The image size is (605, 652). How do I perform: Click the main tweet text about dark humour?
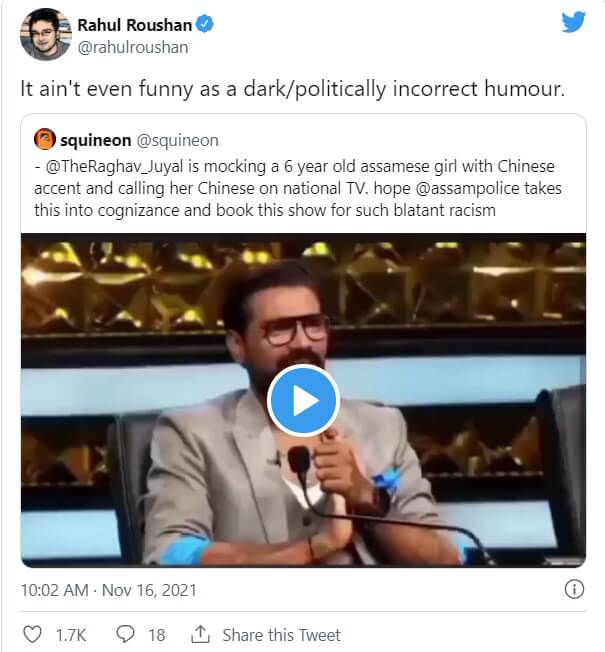tap(293, 88)
